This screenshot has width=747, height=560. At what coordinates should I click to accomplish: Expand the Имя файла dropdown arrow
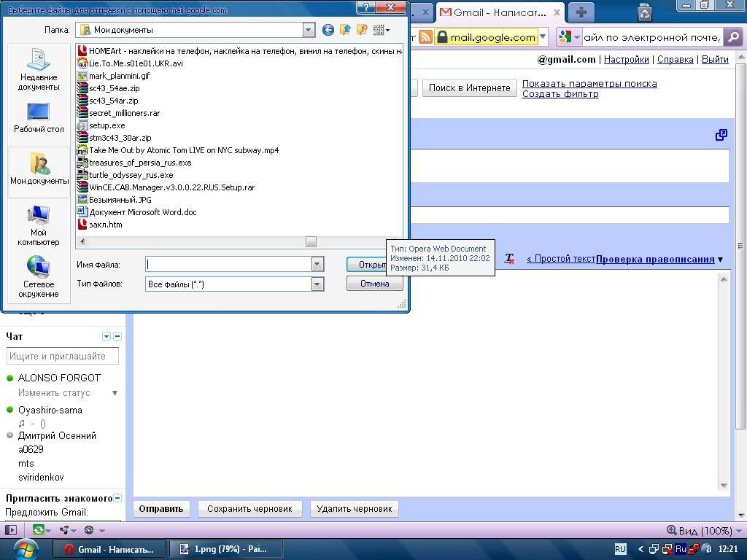(317, 264)
